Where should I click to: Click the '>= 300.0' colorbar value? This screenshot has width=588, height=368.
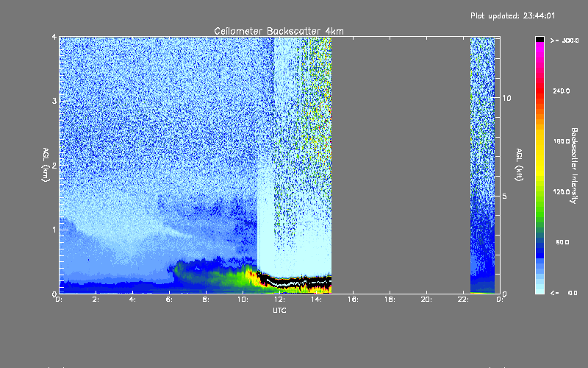[564, 40]
